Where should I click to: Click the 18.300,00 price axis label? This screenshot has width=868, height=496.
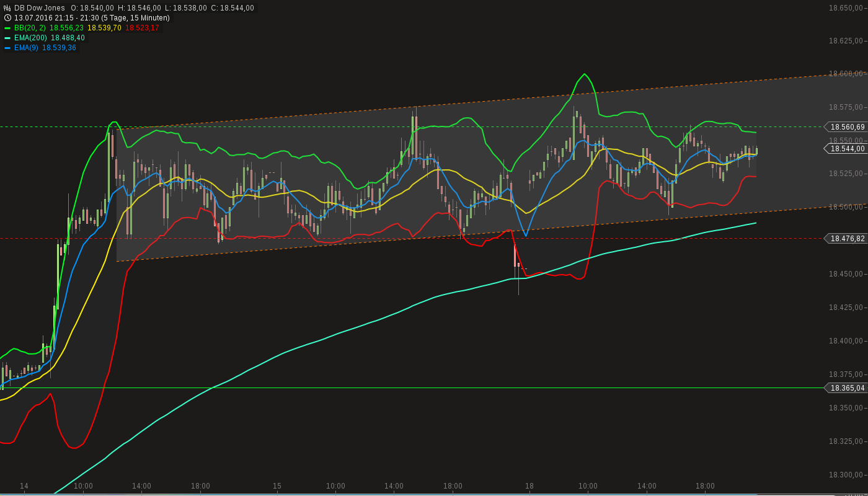tap(847, 475)
